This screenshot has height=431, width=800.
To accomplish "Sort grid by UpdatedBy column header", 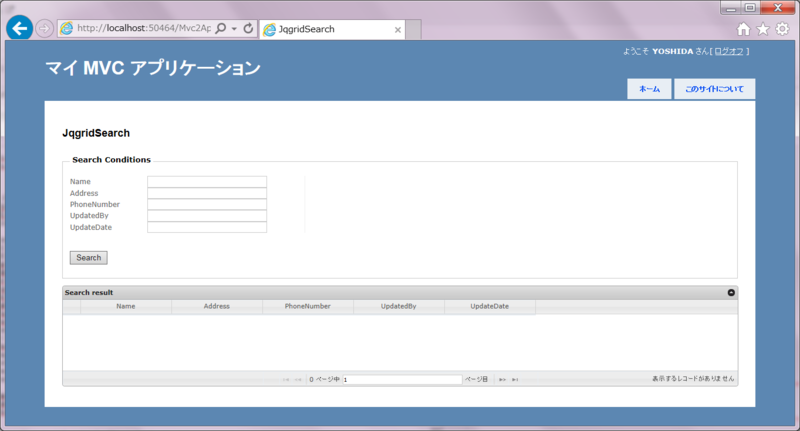I will (x=398, y=306).
